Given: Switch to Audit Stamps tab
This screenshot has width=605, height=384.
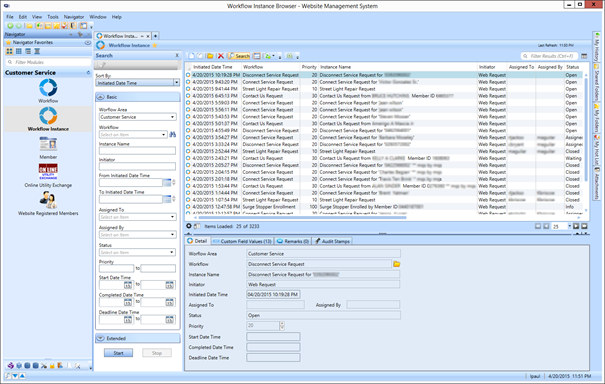Looking at the screenshot, I should tap(332, 241).
